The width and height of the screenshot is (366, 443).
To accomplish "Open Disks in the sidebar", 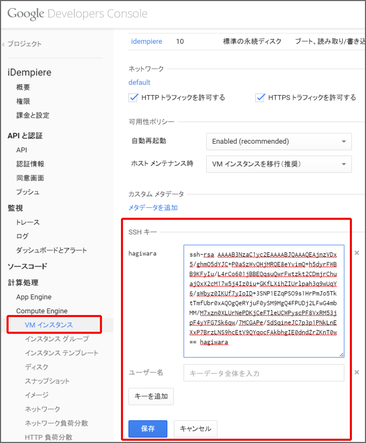I will click(x=37, y=367).
